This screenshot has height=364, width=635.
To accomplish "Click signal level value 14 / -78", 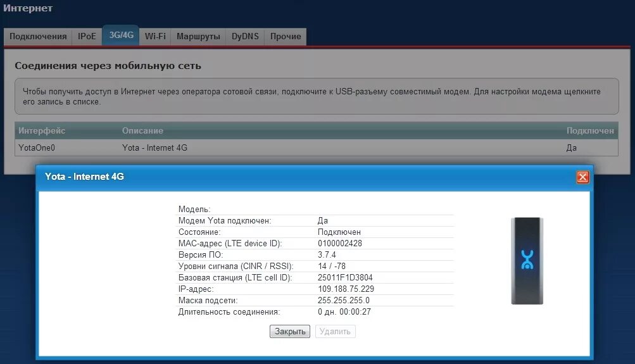I will pos(332,266).
